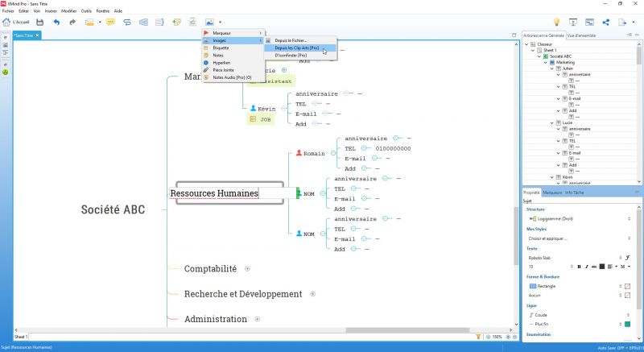Toggle strikethrough in Texte properties
This screenshot has height=352, width=644.
coord(594,267)
